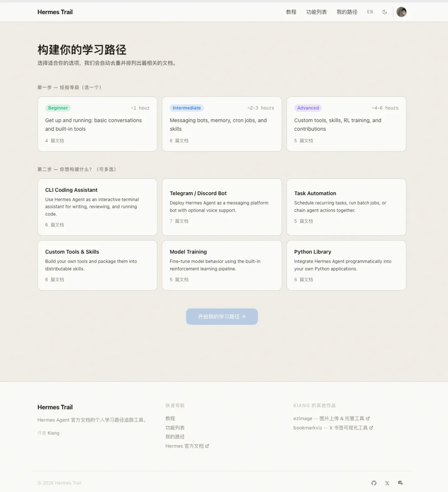Viewport: 448px width, 492px height.
Task: Open 教程 in the top navigation
Action: (291, 12)
